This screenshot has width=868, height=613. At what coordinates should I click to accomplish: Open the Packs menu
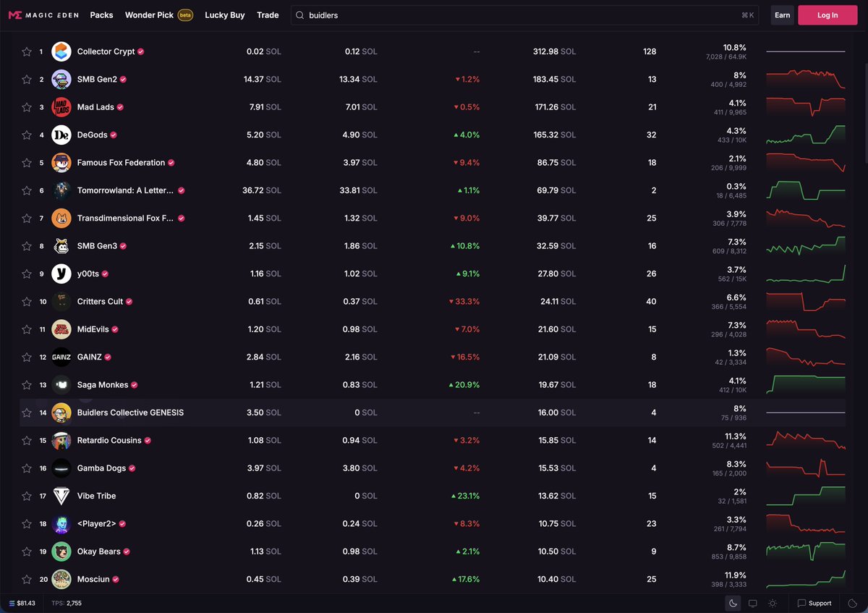101,15
